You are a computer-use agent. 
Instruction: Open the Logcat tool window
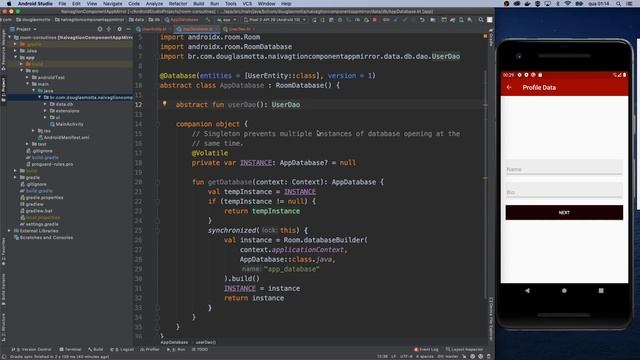(x=122, y=349)
